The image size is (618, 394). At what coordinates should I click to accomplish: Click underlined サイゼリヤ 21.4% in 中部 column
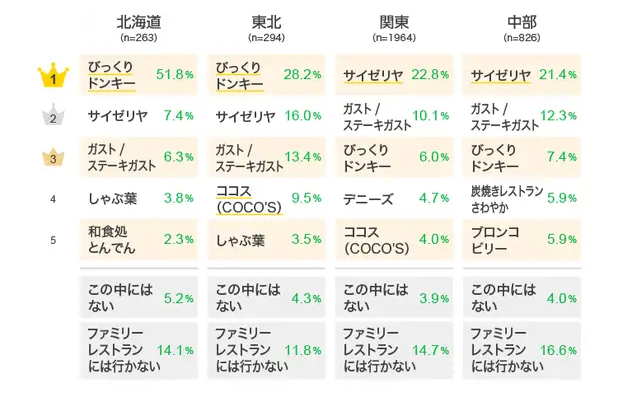coord(522,75)
